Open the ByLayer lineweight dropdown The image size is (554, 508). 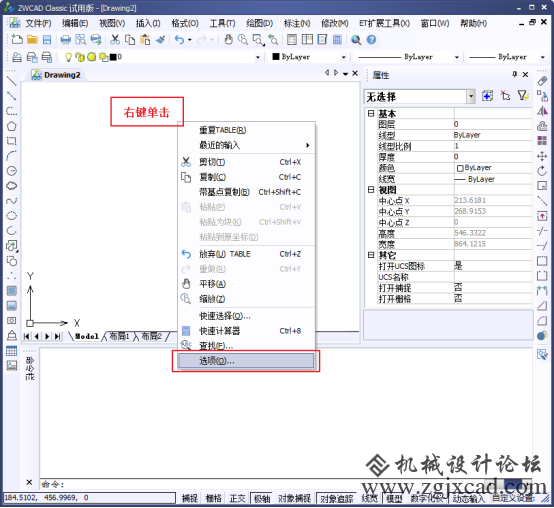543,57
